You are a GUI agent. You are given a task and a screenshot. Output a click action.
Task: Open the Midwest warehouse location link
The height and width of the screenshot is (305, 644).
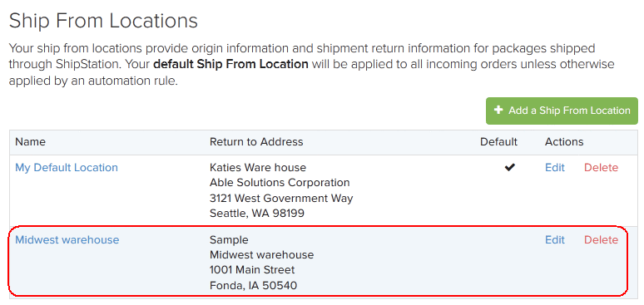point(67,239)
